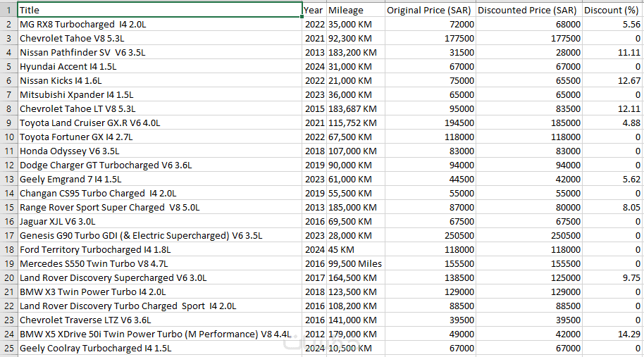This screenshot has height=357, width=644.
Task: Select the Title header cell
Action: (x=160, y=10)
